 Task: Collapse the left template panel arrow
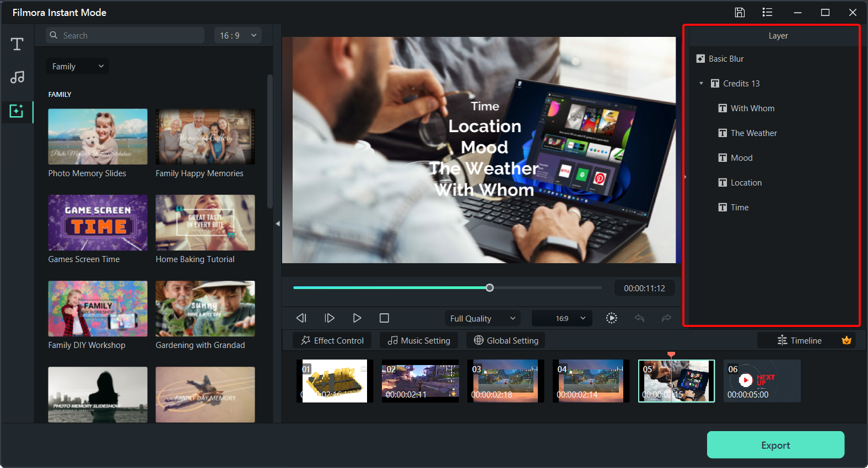278,224
